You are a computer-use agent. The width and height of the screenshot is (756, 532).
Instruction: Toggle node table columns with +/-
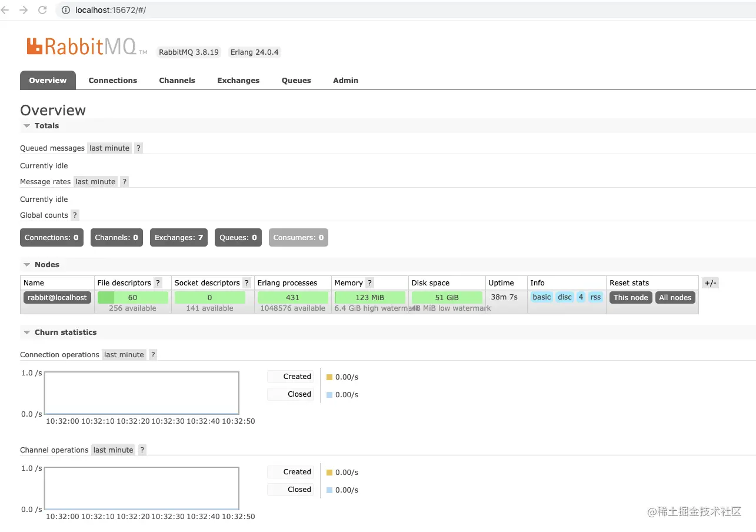(x=710, y=283)
